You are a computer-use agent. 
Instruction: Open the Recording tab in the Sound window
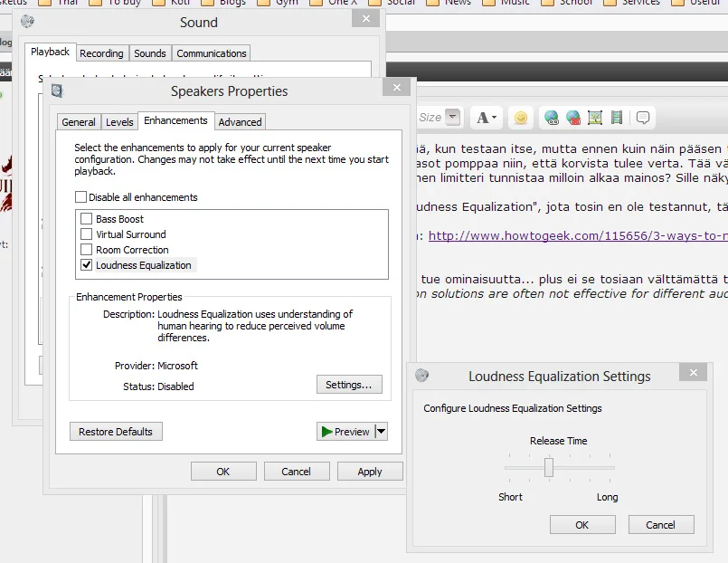coord(101,53)
